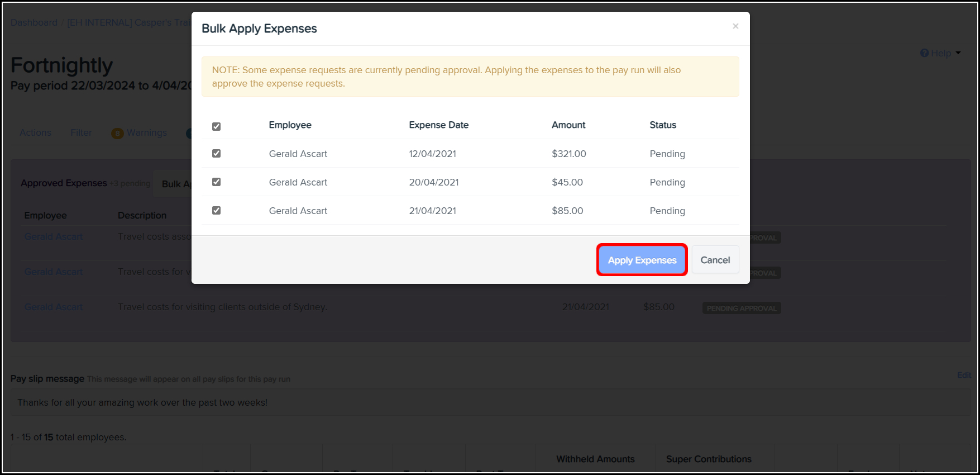980x475 pixels.
Task: Expand the Help dropdown arrow
Action: (958, 53)
